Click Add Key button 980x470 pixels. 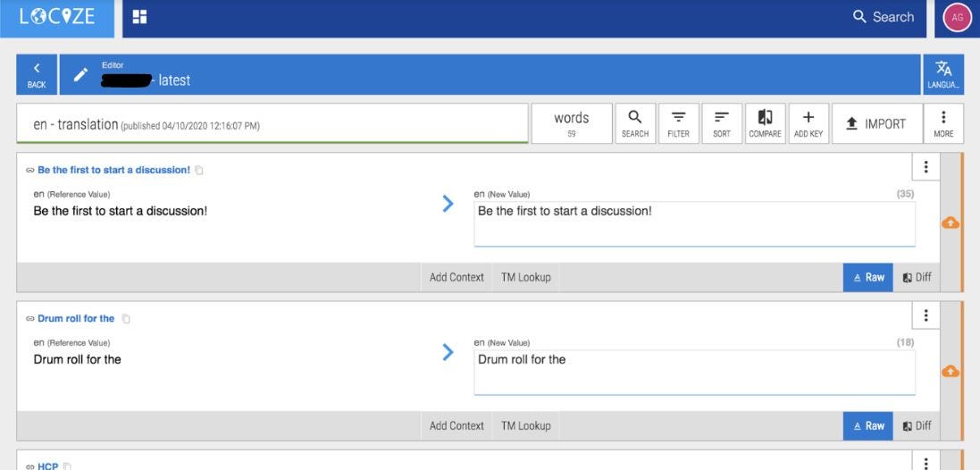coord(808,123)
